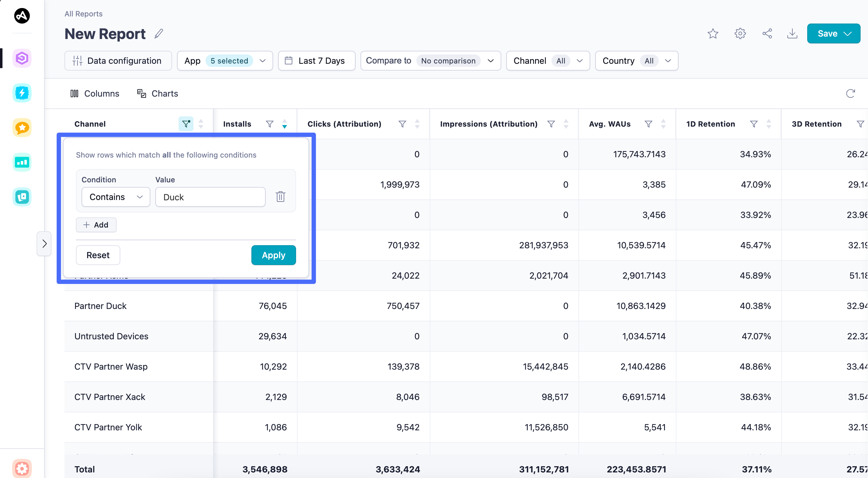This screenshot has width=868, height=478.
Task: Open the Charts tab
Action: [x=157, y=93]
